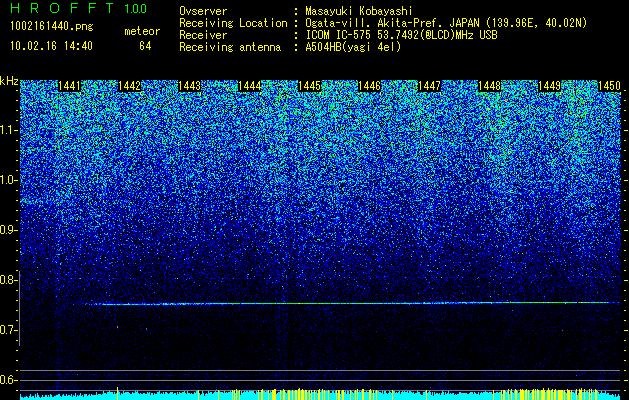
Task: Click the 1.0 frequency axis label
Action: [x=8, y=180]
